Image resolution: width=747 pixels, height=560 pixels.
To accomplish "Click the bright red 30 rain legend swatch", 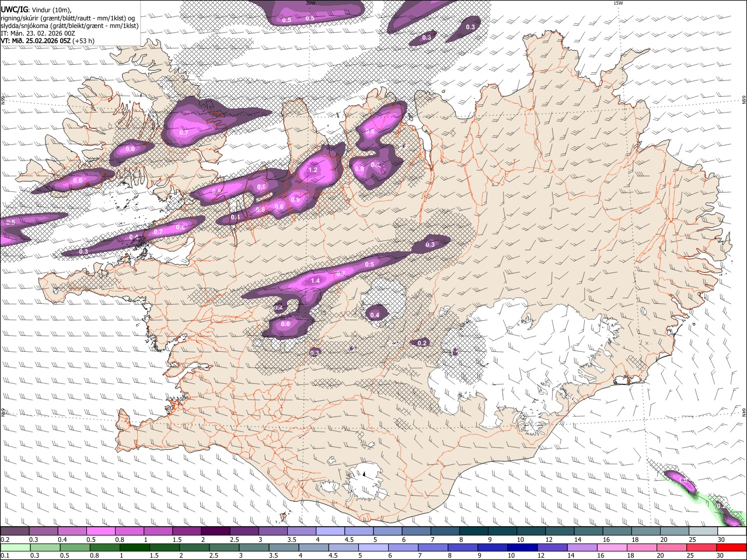I will (732, 548).
